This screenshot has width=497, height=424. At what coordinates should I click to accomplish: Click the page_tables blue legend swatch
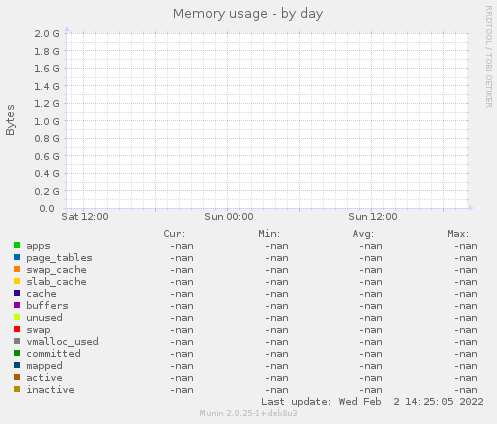point(17,257)
